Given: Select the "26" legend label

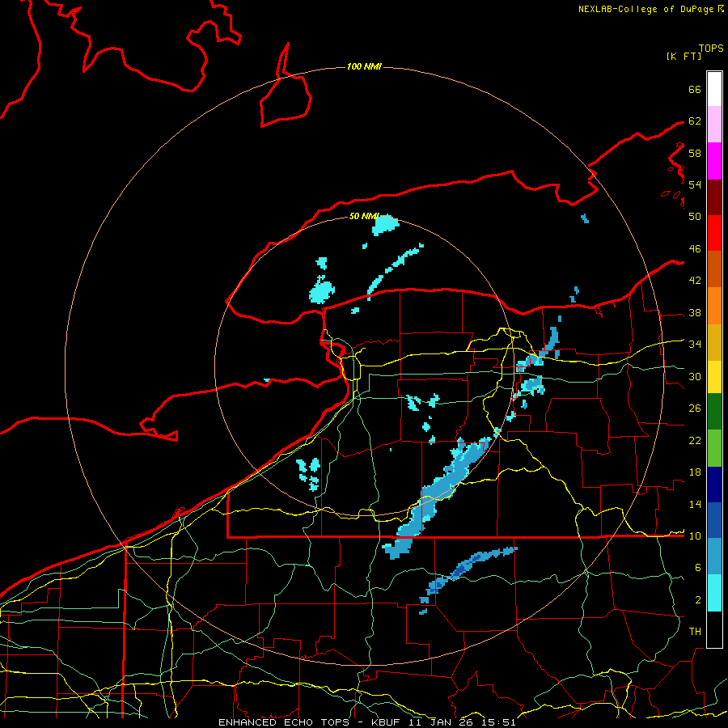Looking at the screenshot, I should tap(695, 408).
